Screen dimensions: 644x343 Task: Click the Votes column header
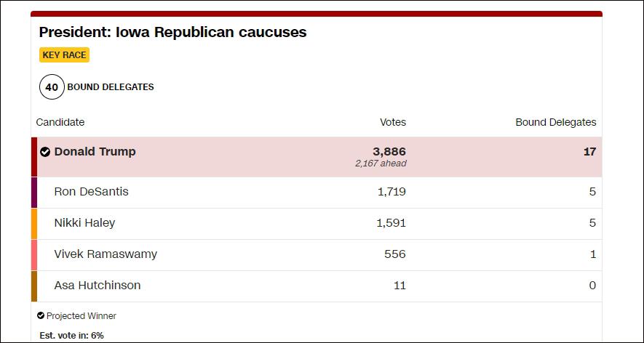click(x=393, y=122)
